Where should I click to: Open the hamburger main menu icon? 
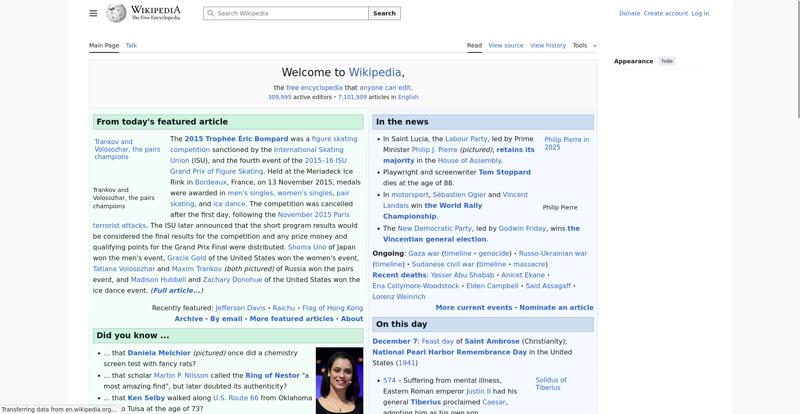pos(93,13)
